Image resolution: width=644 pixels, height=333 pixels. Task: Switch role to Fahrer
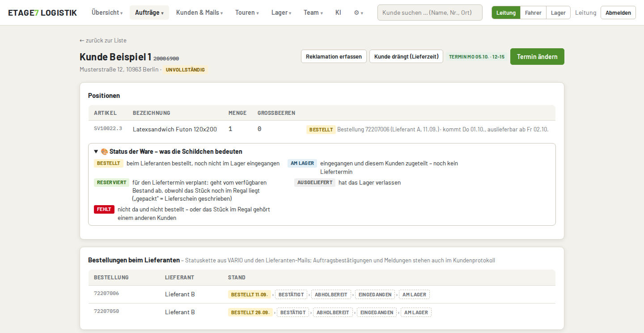533,13
